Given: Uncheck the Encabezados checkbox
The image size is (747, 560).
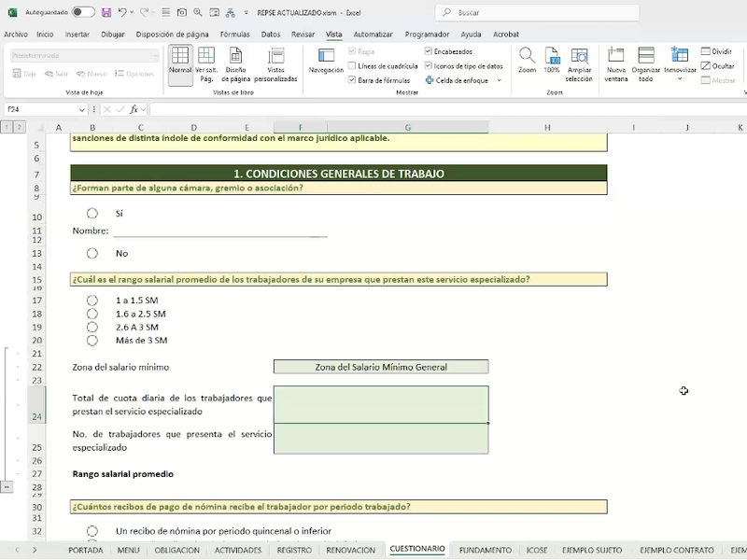Looking at the screenshot, I should [429, 52].
